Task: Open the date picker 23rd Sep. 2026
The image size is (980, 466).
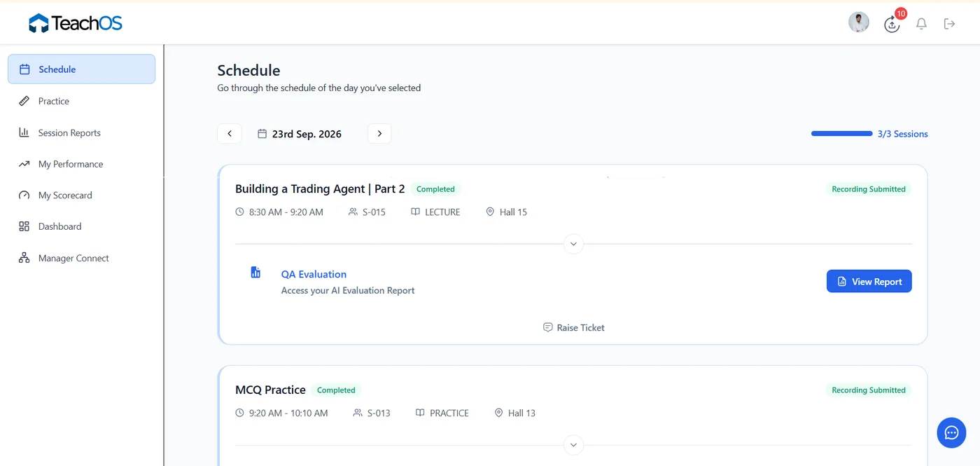Action: (300, 134)
